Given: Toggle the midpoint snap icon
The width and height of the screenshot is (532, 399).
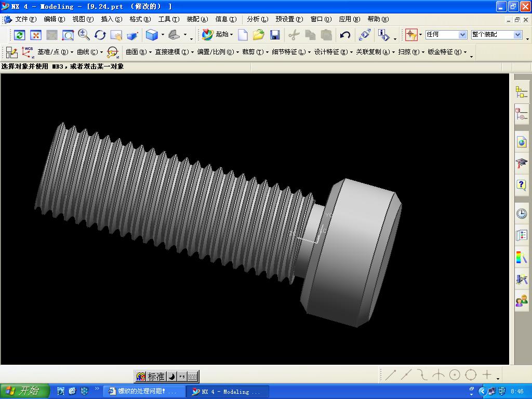Looking at the screenshot, I should coord(406,375).
